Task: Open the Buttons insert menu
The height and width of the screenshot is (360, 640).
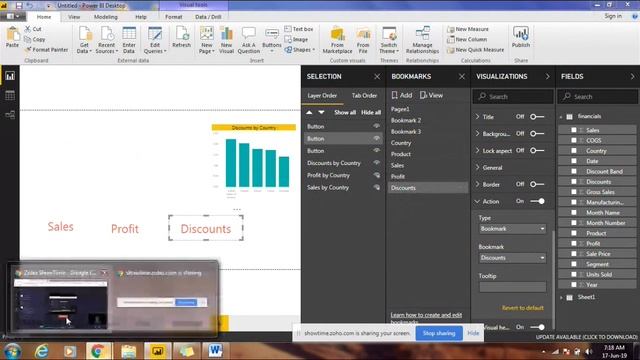Action: coord(272,40)
